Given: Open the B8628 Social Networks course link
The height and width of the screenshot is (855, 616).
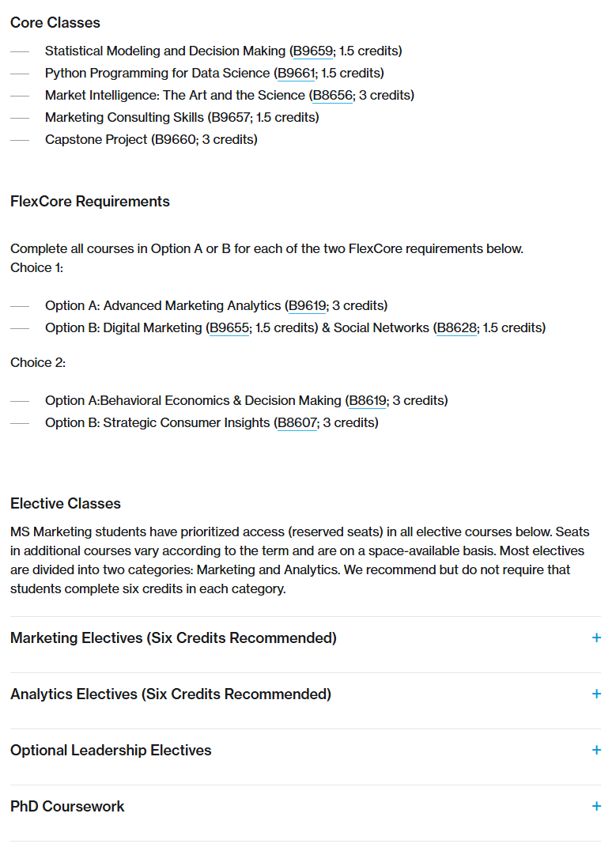Looking at the screenshot, I should [456, 328].
